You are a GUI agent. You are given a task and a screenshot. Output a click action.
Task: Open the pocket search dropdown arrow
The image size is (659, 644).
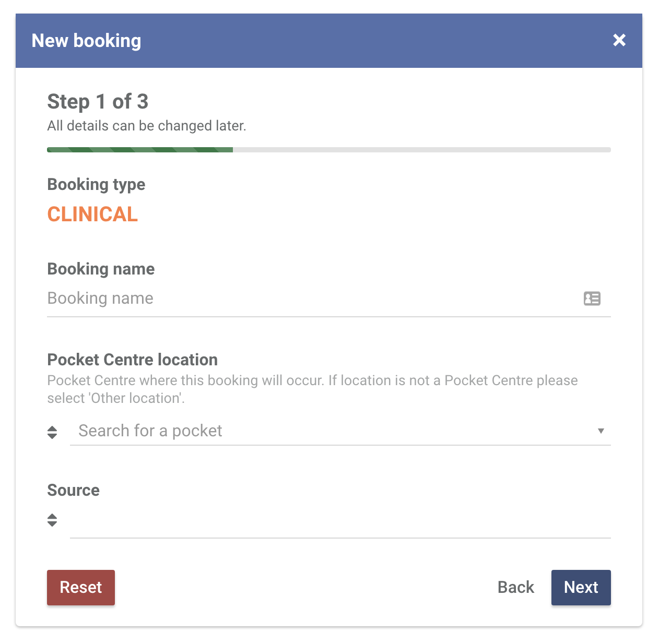pyautogui.click(x=601, y=431)
